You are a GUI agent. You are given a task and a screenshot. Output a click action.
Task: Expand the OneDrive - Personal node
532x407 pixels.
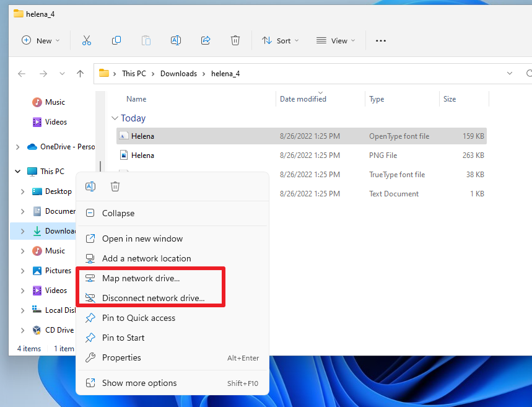click(19, 147)
